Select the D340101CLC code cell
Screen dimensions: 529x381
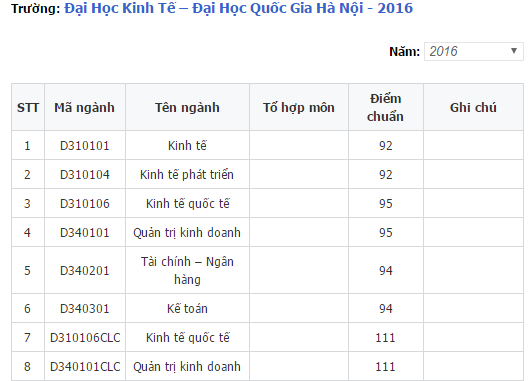coord(85,366)
